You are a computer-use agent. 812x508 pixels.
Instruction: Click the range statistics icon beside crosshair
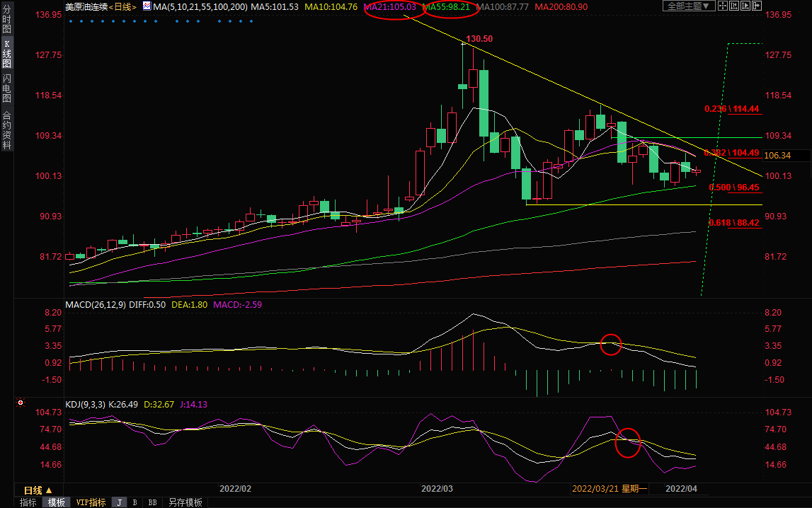point(734,6)
